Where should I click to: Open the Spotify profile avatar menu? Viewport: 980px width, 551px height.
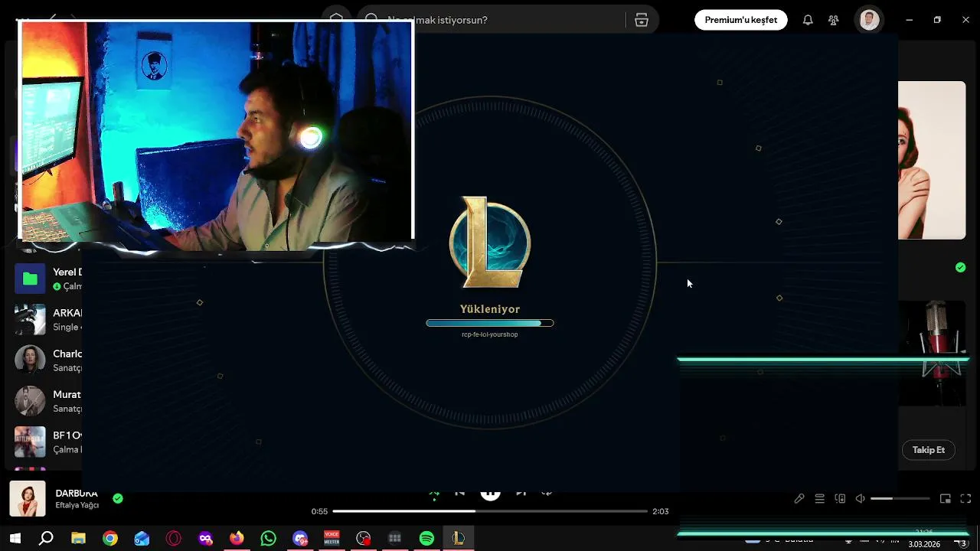tap(869, 20)
